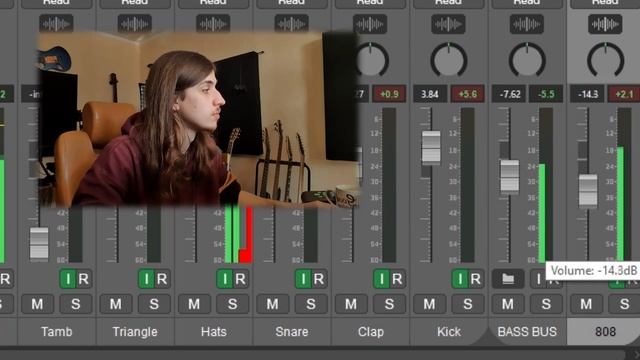Image resolution: width=640 pixels, height=360 pixels.
Task: Mute the Hats channel
Action: point(194,304)
